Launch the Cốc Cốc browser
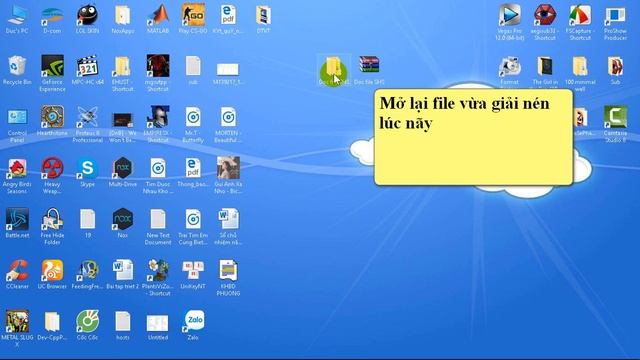The width and height of the screenshot is (640, 360). click(x=87, y=326)
